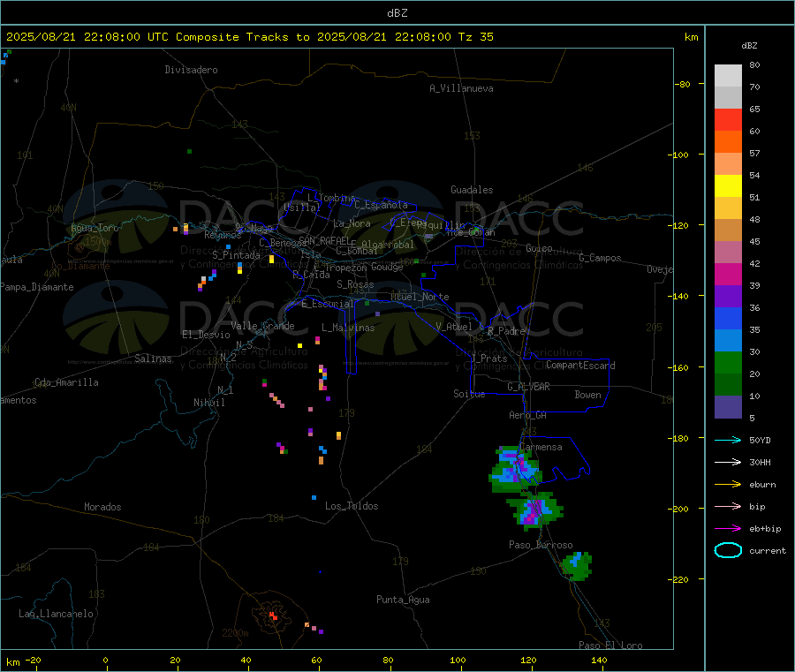The height and width of the screenshot is (672, 795).
Task: Click the '-200' tick on the right axis
Action: coord(680,509)
